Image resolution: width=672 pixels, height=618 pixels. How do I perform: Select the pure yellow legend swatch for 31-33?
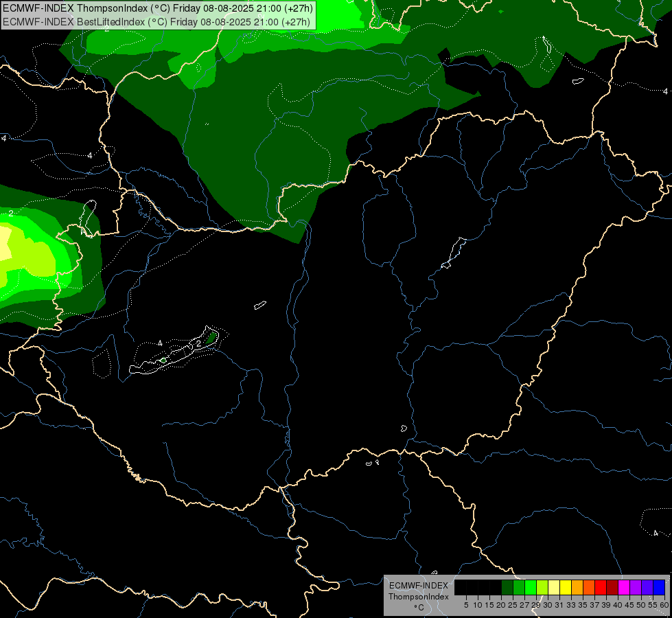click(566, 587)
